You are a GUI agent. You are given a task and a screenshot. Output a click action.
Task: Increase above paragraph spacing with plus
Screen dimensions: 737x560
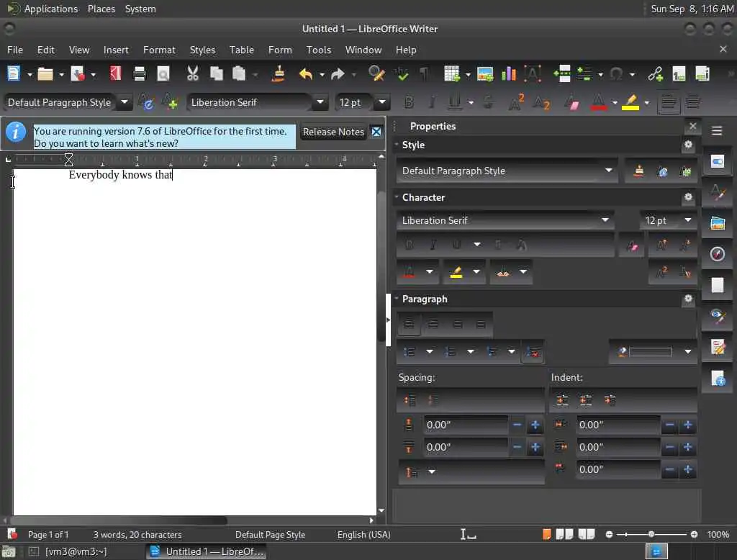[535, 425]
